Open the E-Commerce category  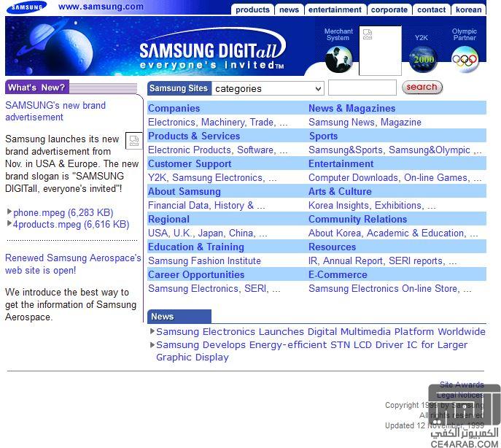pyautogui.click(x=338, y=274)
